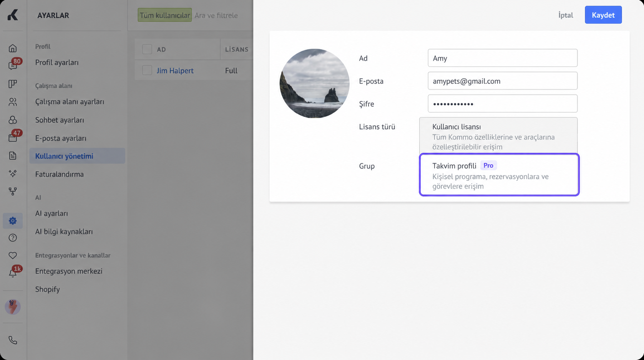
Task: Select Kullanıcı yönetimi menu item
Action: (77, 156)
